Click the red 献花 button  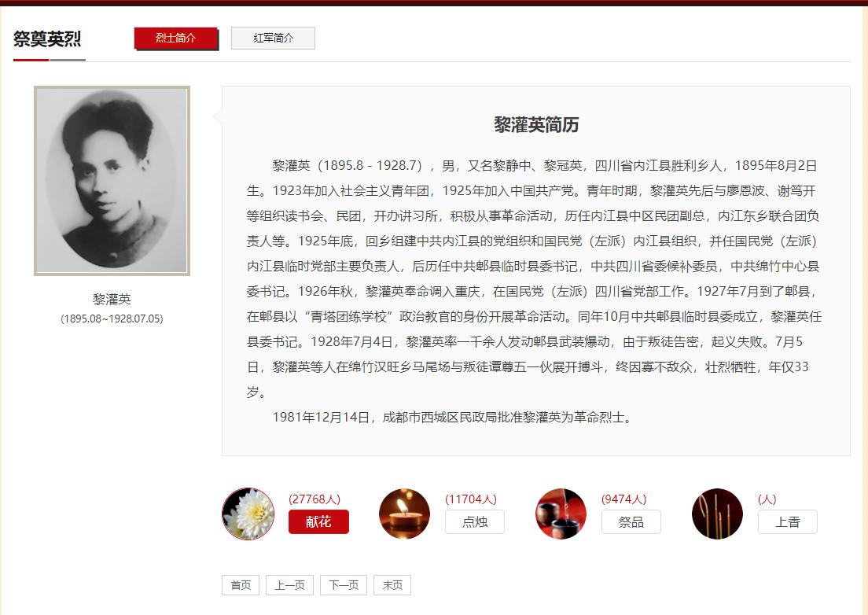(319, 521)
